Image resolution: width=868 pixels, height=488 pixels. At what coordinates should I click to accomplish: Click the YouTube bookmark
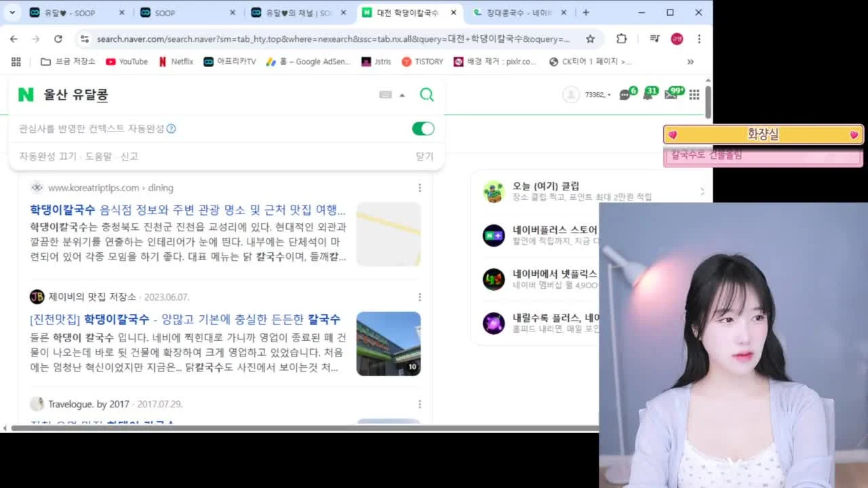127,62
